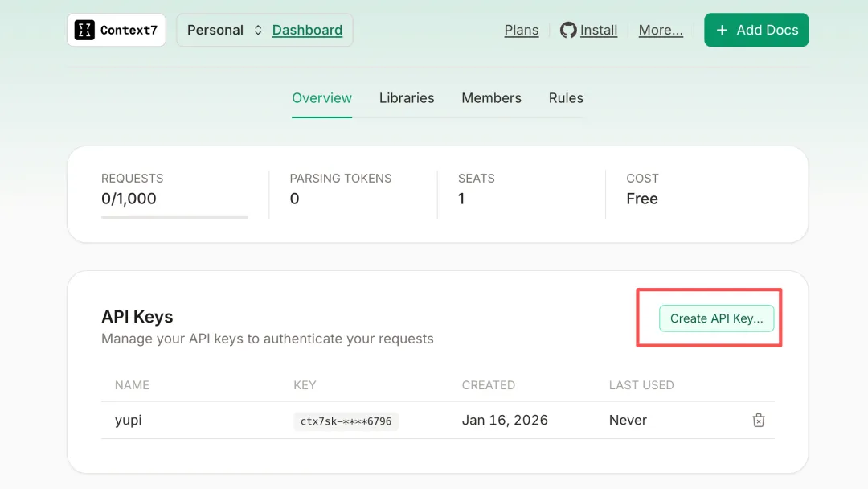The image size is (868, 489).
Task: Click the Create API Key... button
Action: 716,318
